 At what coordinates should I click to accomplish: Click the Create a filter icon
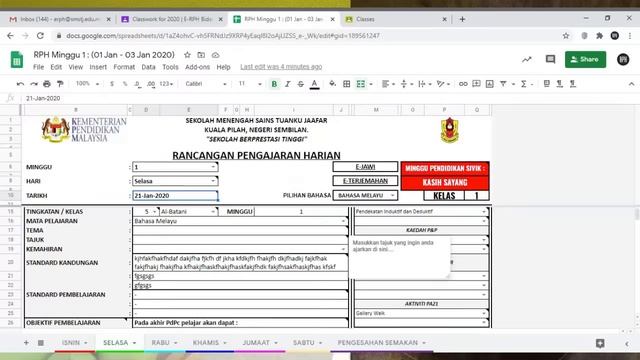tap(503, 84)
